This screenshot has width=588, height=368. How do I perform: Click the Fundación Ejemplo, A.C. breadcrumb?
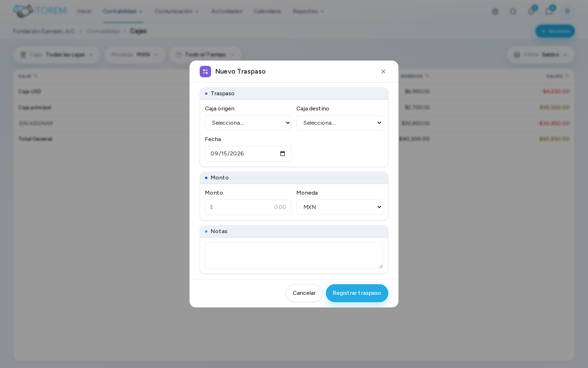(x=44, y=31)
